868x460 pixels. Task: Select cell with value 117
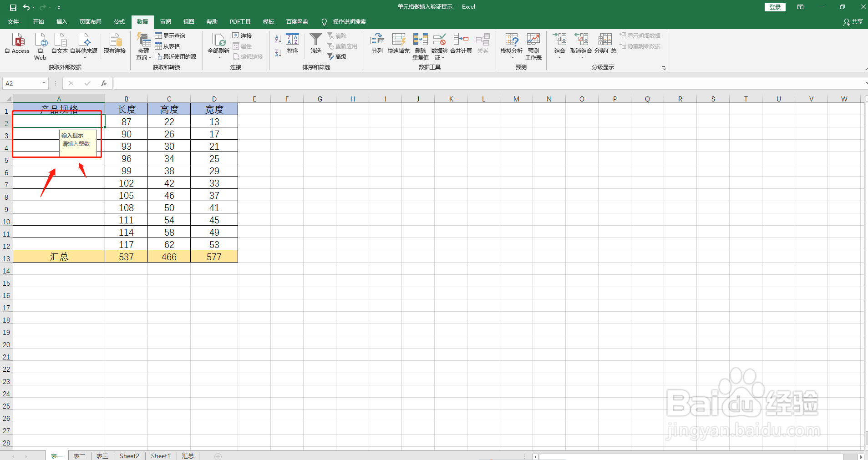click(x=127, y=244)
